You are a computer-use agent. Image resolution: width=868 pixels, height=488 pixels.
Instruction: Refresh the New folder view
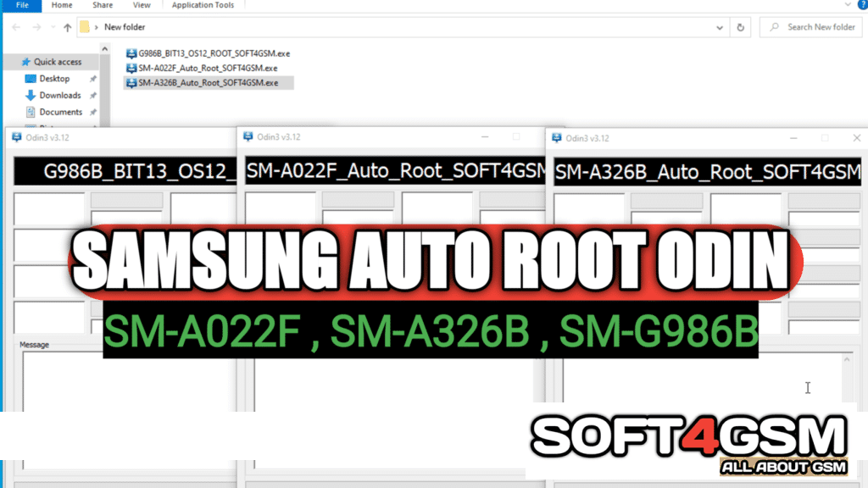[741, 27]
